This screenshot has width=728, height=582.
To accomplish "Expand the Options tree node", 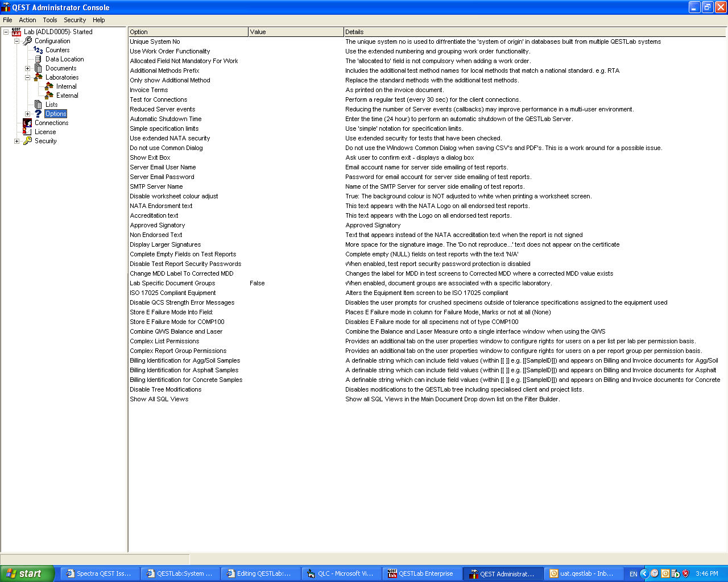I will tap(27, 114).
